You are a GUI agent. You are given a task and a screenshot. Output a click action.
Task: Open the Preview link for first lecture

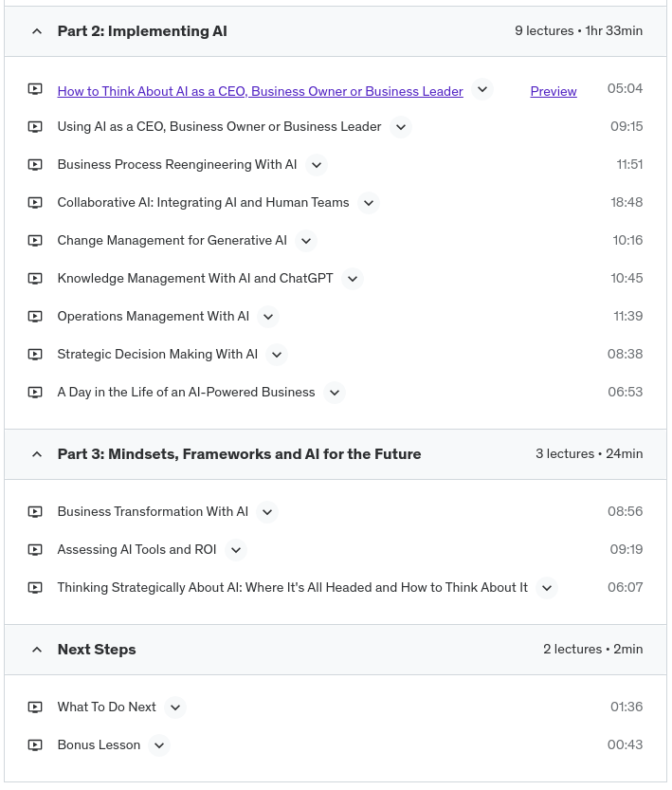554,91
